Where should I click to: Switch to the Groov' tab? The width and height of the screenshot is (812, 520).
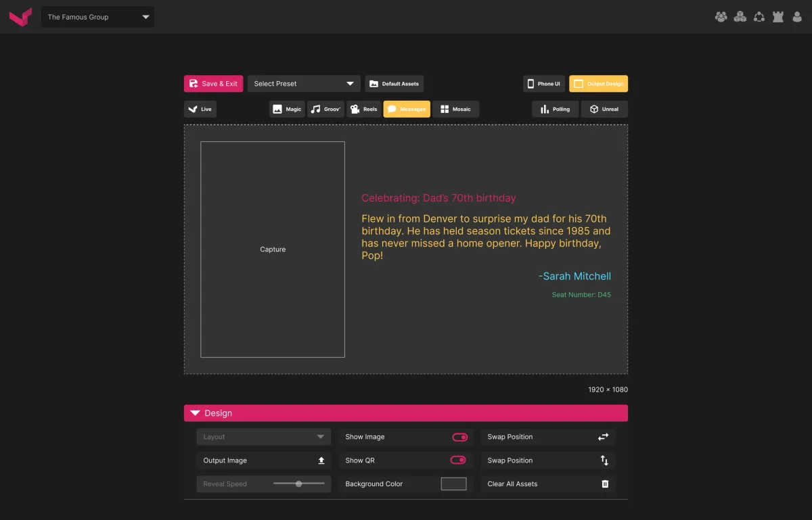pyautogui.click(x=325, y=109)
